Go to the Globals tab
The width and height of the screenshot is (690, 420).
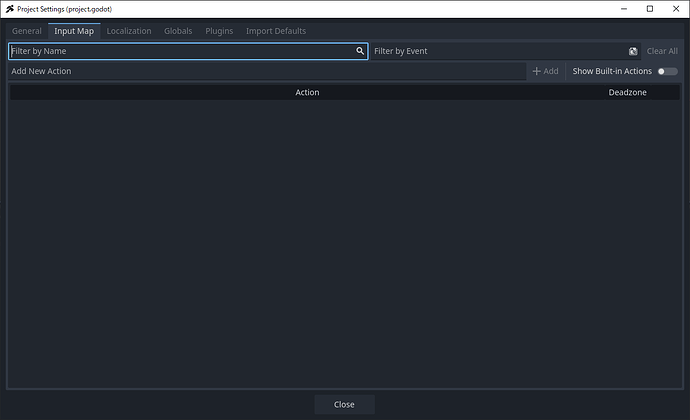[x=178, y=31]
